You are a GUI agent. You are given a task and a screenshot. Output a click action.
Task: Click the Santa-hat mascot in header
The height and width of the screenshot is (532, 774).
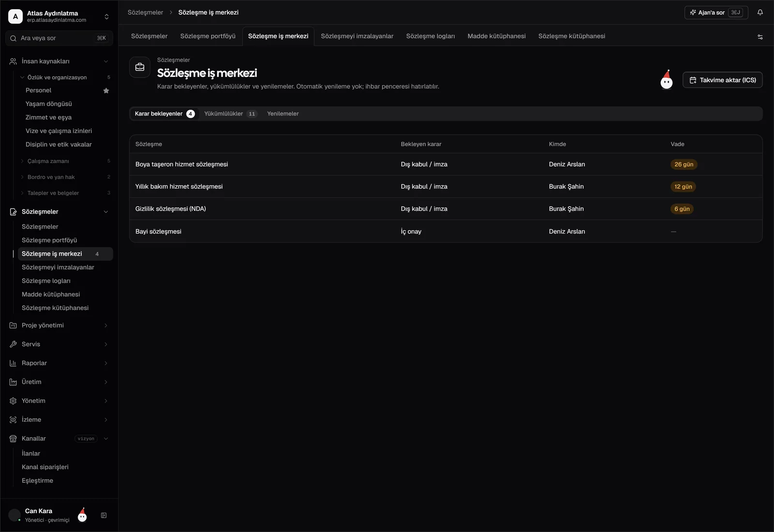click(667, 80)
